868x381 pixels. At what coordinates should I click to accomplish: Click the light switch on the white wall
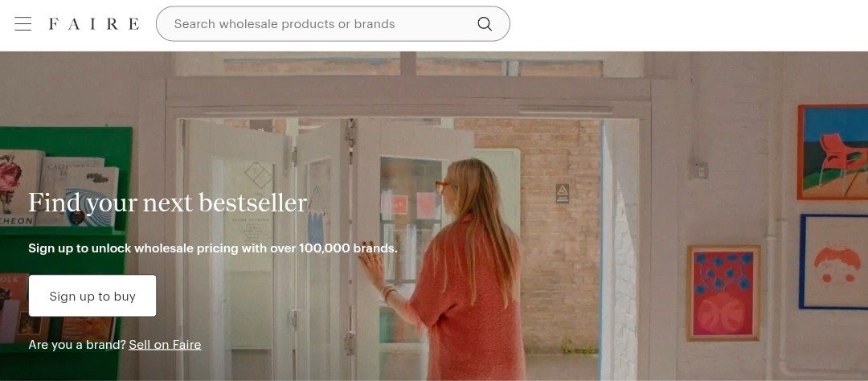pos(699,170)
